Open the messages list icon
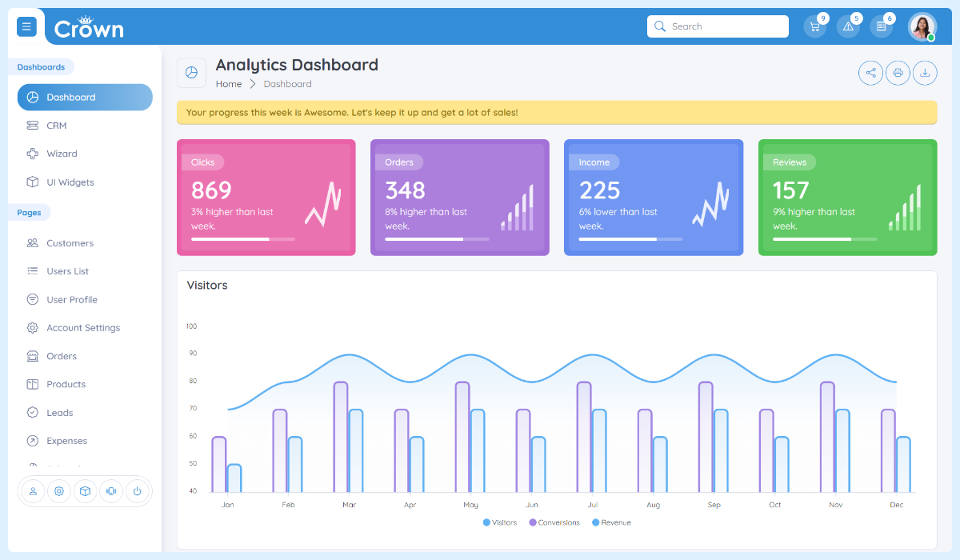This screenshot has width=960, height=560. click(x=882, y=26)
